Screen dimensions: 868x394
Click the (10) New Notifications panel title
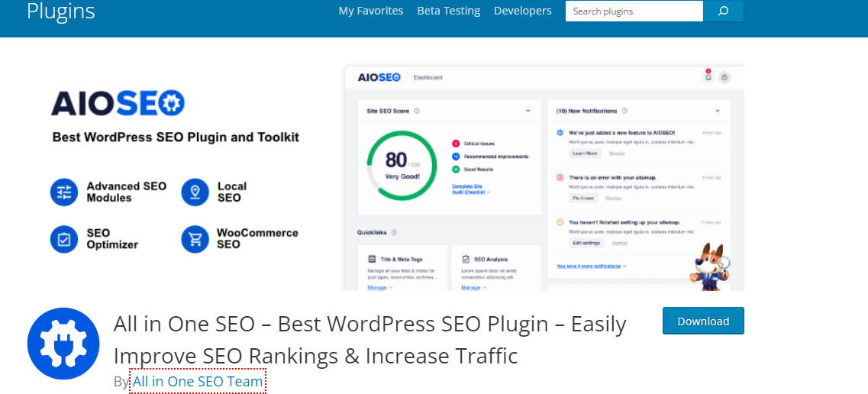(x=587, y=111)
